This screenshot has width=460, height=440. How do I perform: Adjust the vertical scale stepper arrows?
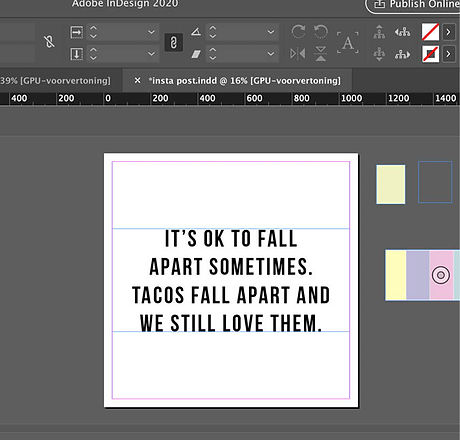tap(93, 54)
